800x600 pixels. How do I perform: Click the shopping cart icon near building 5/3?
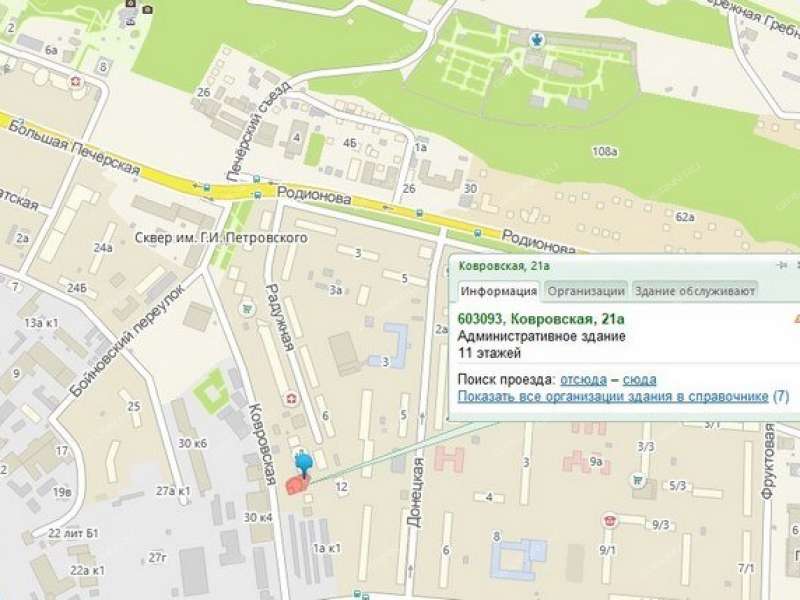pyautogui.click(x=638, y=480)
